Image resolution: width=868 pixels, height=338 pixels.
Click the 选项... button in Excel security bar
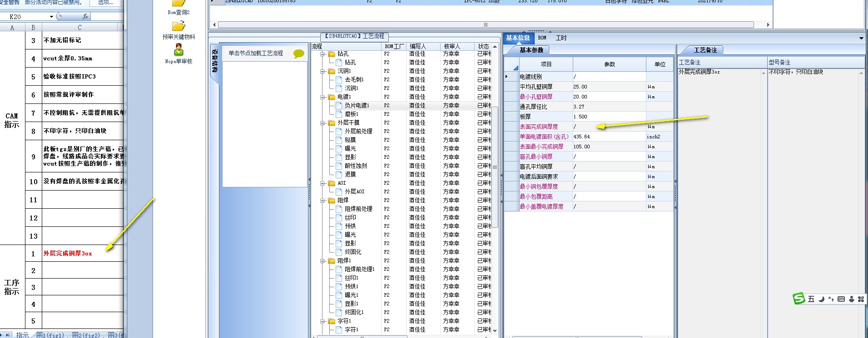pos(105,3)
